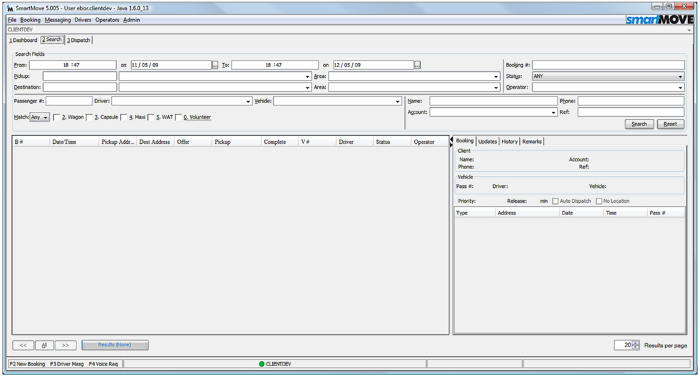Image resolution: width=700 pixels, height=377 pixels.
Task: Open the Booking menu
Action: pos(30,20)
